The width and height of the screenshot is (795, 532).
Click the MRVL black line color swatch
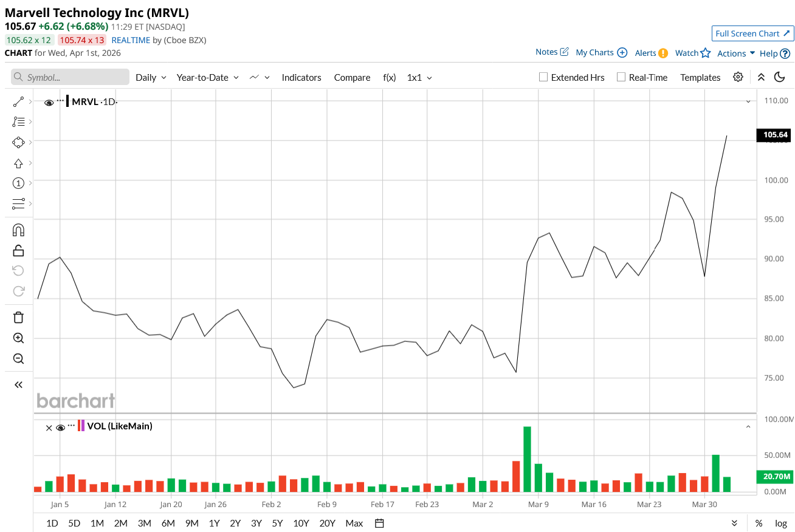[67, 101]
